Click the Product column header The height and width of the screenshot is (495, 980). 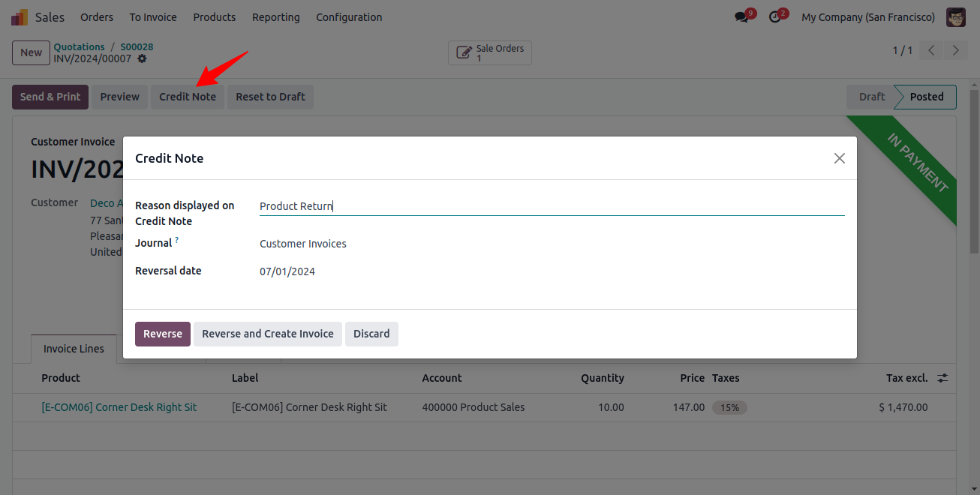(61, 378)
